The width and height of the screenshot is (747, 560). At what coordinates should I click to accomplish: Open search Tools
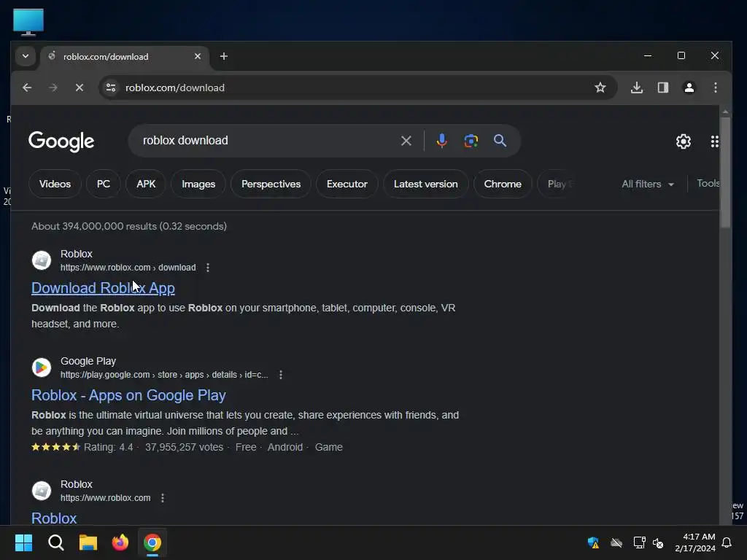(708, 183)
